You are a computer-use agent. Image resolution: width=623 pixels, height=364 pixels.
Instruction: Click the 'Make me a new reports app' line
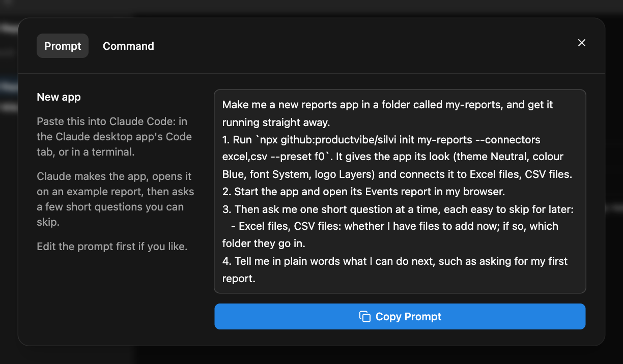(x=388, y=113)
